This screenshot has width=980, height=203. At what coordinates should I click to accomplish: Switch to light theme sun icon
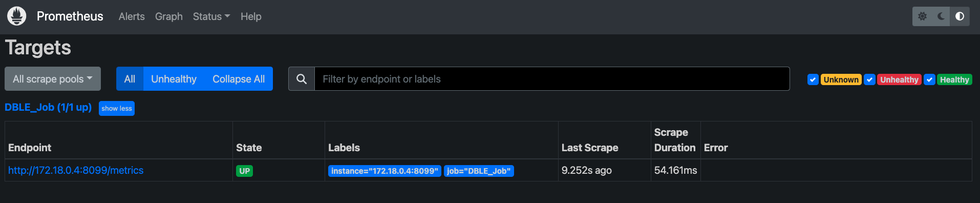[x=922, y=16]
